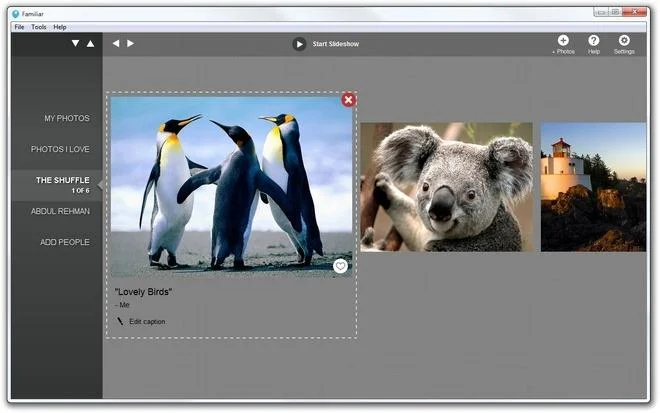Select the lighthouse photo thumbnail
The width and height of the screenshot is (660, 413).
593,187
